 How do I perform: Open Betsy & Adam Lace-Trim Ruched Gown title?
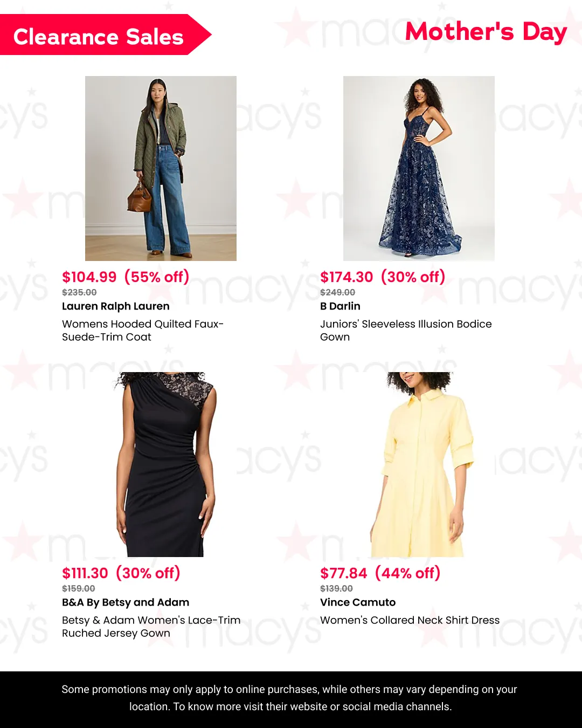click(x=151, y=627)
